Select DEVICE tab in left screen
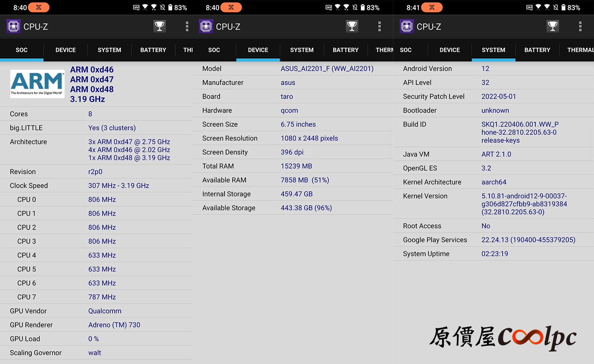Screen dimensions: 594x364 pos(65,50)
